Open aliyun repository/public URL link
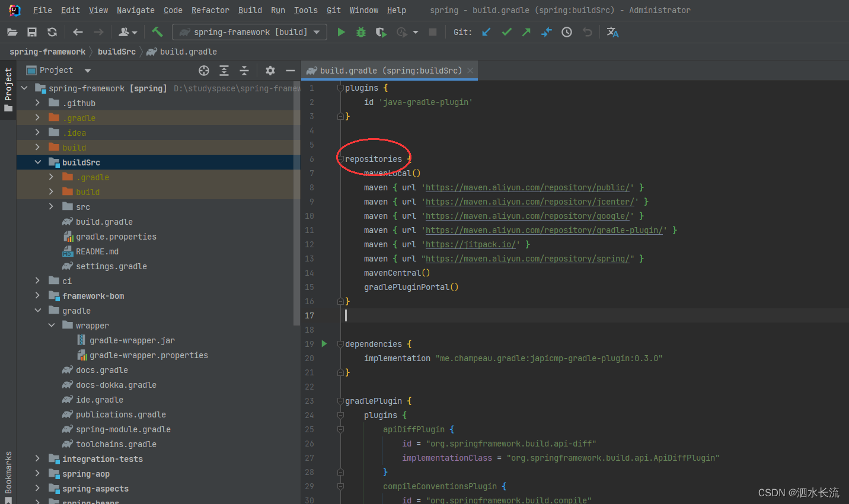This screenshot has height=504, width=849. click(528, 187)
